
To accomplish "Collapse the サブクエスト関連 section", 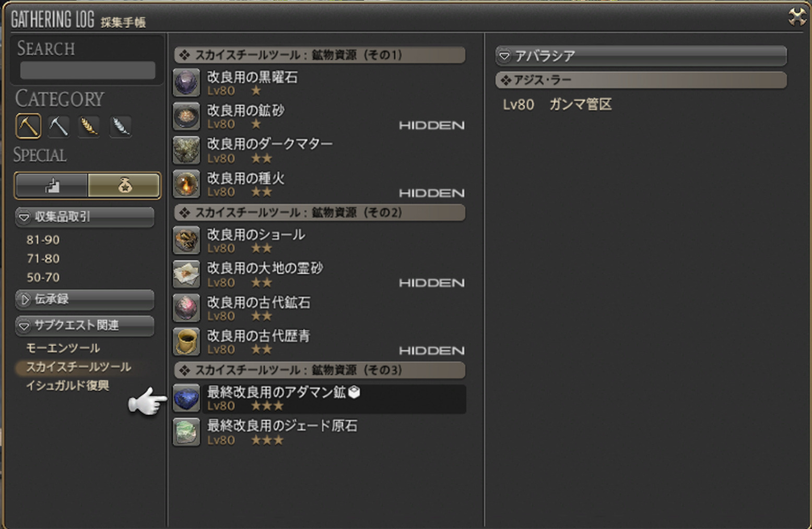I will (x=85, y=325).
